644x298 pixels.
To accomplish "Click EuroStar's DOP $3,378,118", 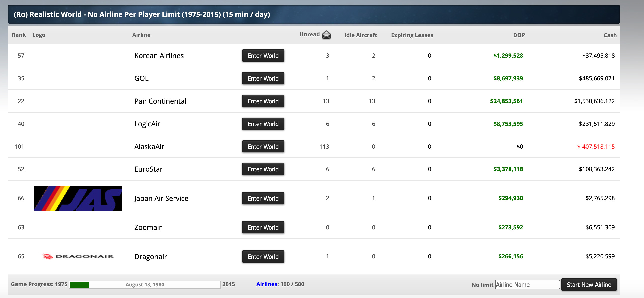I will pyautogui.click(x=508, y=169).
